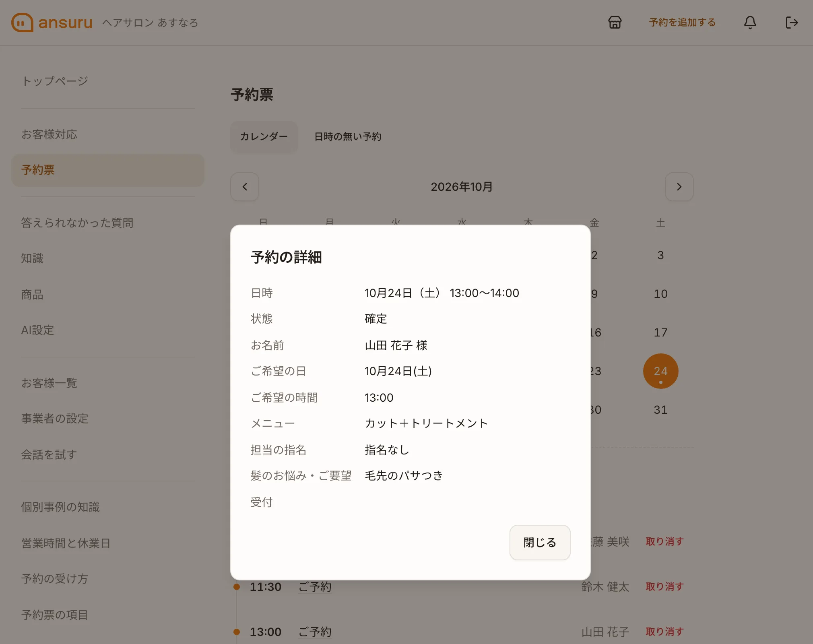This screenshot has height=644, width=813.
Task: Cancel 山田 花子 reservation with 取り消す
Action: click(x=664, y=632)
